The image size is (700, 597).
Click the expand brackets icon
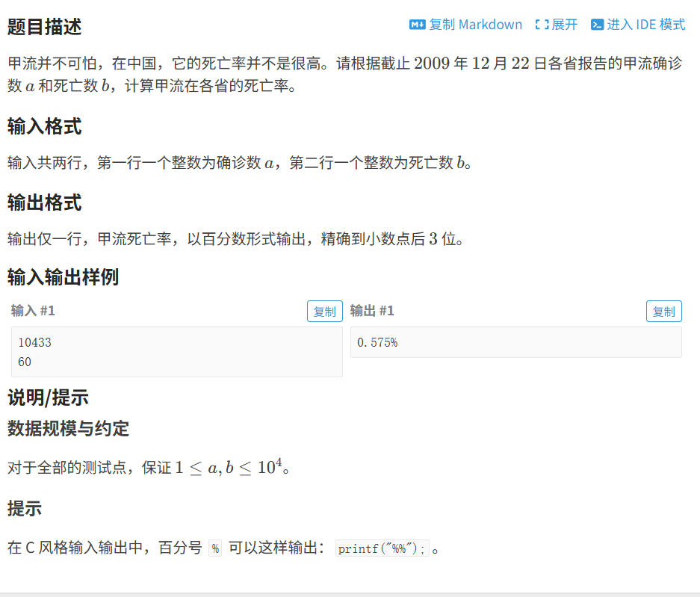[542, 25]
